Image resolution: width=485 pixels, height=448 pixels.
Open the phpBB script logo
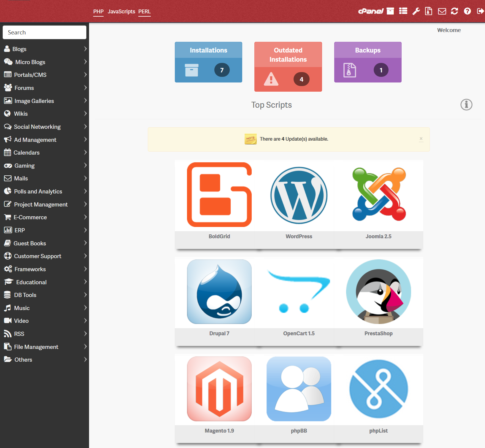299,389
